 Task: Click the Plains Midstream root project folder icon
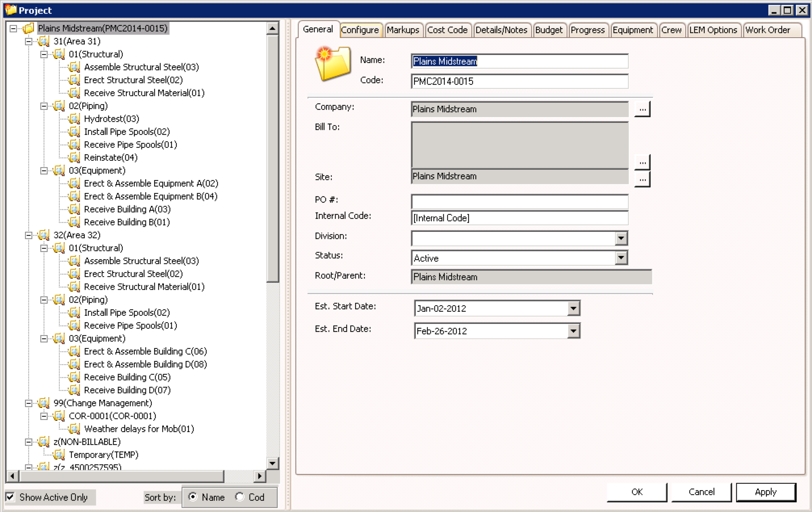point(28,29)
